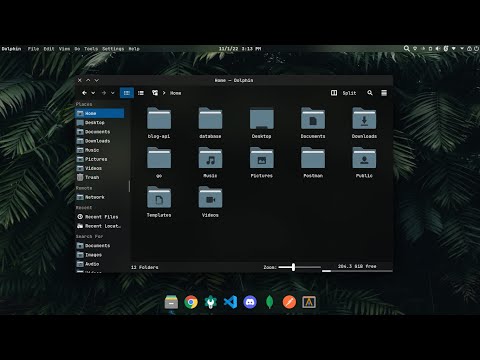This screenshot has height=360, width=480.
Task: Launch Visual Studio Code from the dock
Action: tap(230, 302)
